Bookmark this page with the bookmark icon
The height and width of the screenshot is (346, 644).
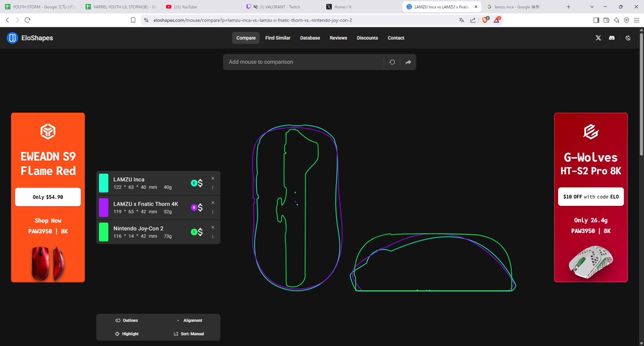(x=133, y=20)
